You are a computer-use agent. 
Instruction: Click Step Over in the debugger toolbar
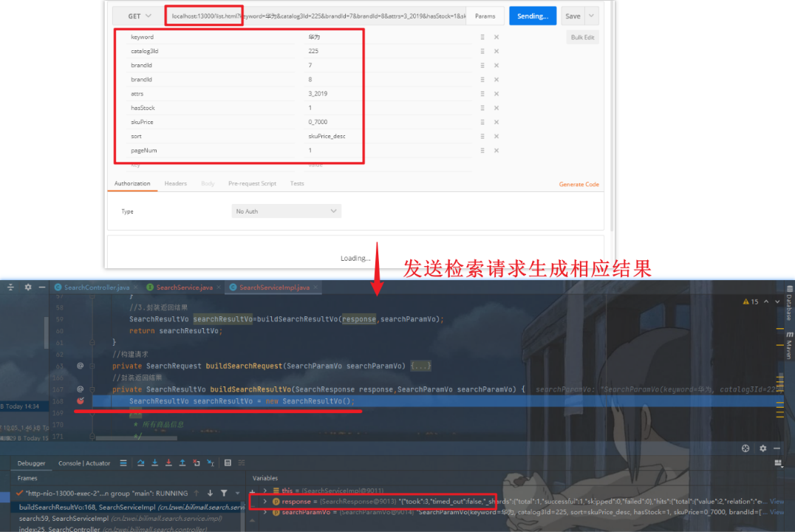click(140, 463)
